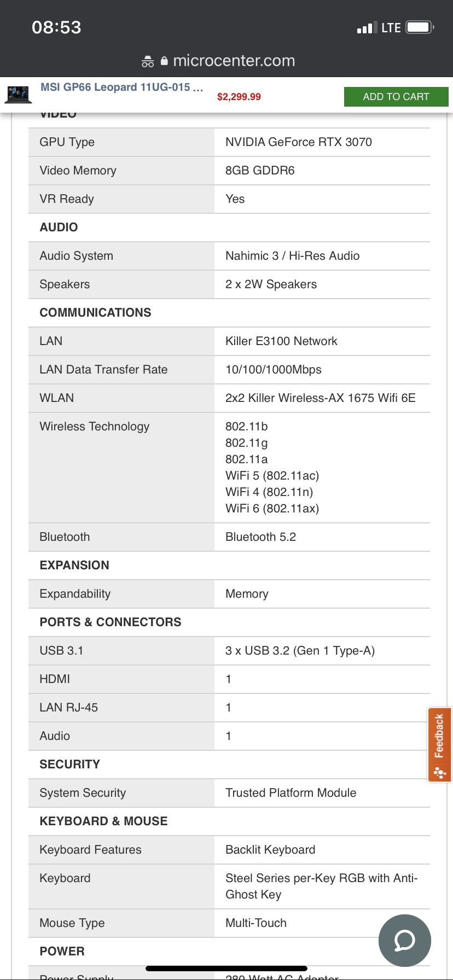Click the orange Feedback side tab
Viewport: 453px width, 980px height.
click(439, 745)
